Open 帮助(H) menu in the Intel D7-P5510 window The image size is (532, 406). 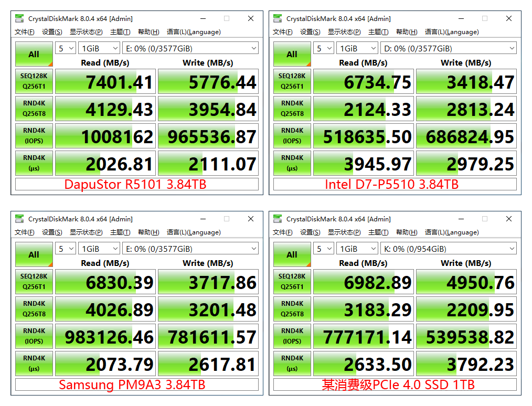[x=407, y=32]
